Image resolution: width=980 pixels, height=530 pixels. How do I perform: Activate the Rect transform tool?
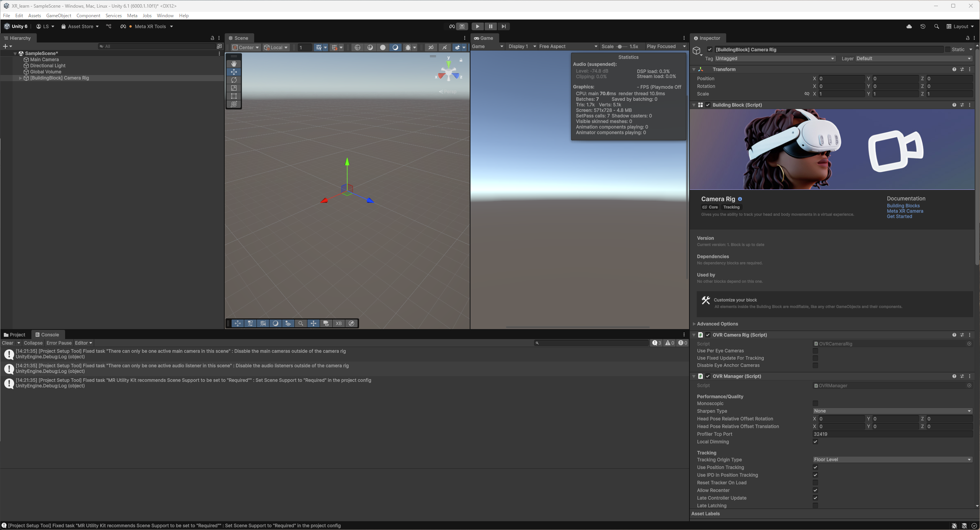point(234,96)
